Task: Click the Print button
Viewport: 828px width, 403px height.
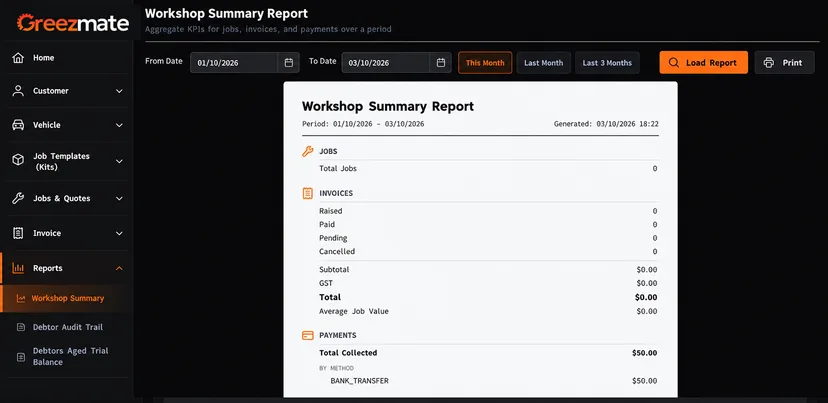Action: [x=785, y=62]
